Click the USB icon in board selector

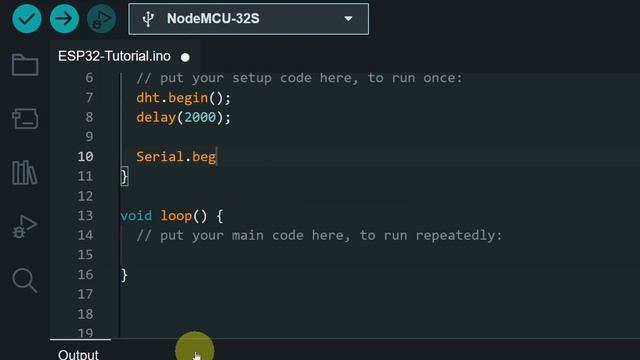(x=148, y=19)
